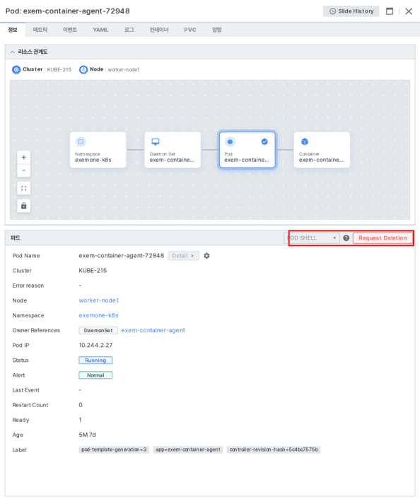Select the Pod node card

click(247, 150)
